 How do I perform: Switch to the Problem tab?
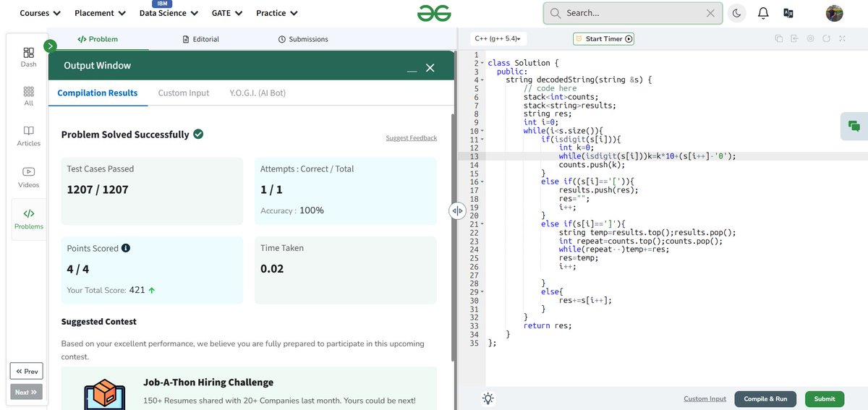point(98,39)
